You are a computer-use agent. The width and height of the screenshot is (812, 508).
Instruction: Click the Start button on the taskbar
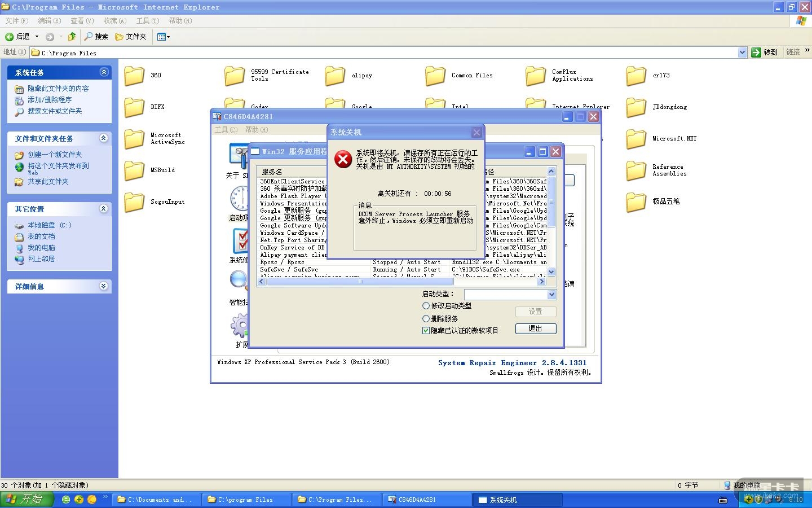[26, 500]
